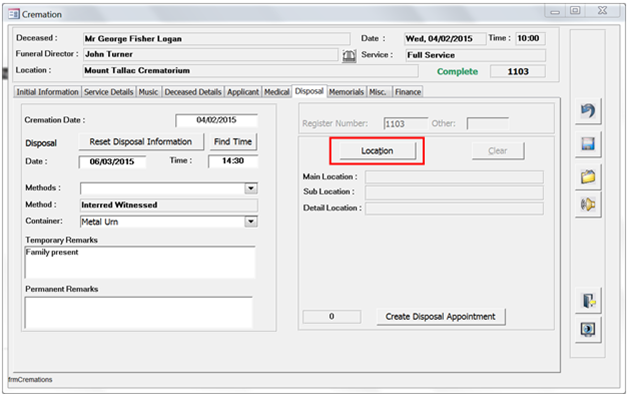Click the speaker sound icon
Screen dimensions: 628x394
point(588,205)
